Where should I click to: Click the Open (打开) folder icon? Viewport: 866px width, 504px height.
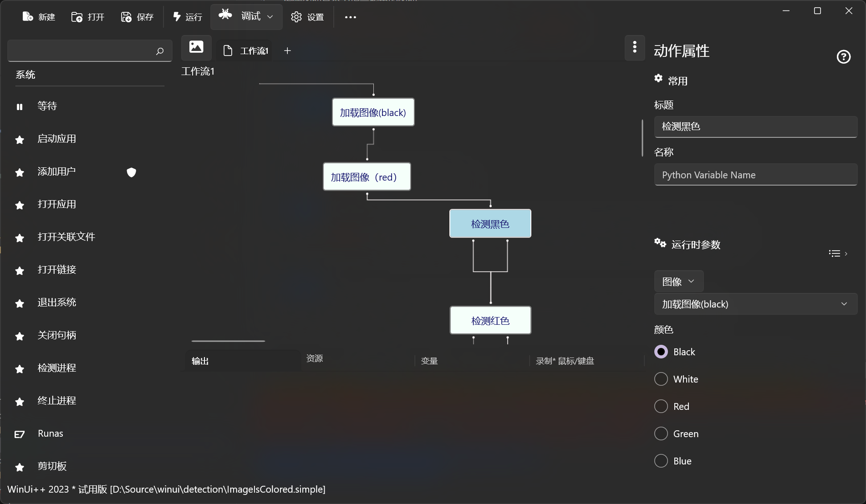77,17
